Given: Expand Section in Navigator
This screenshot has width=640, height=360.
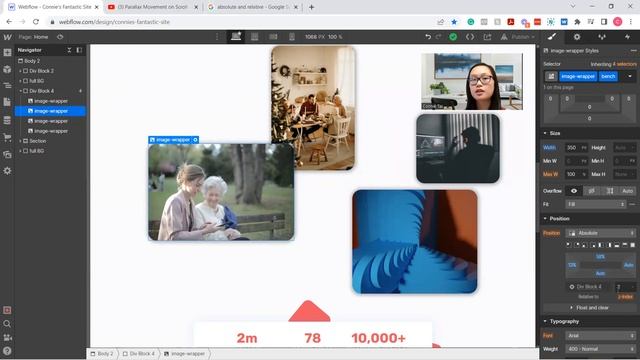Looking at the screenshot, I should pyautogui.click(x=20, y=141).
